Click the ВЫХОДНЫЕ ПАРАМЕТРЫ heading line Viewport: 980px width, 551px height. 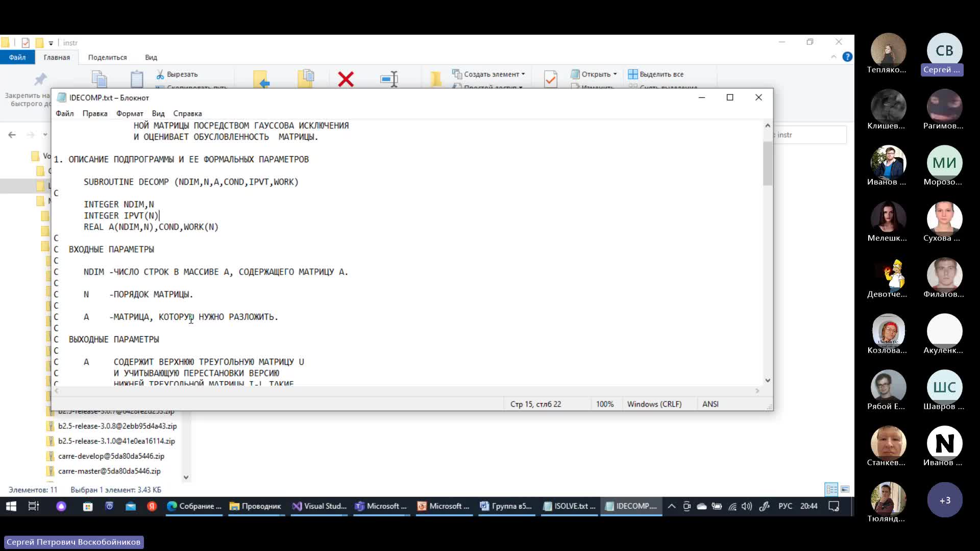(114, 339)
